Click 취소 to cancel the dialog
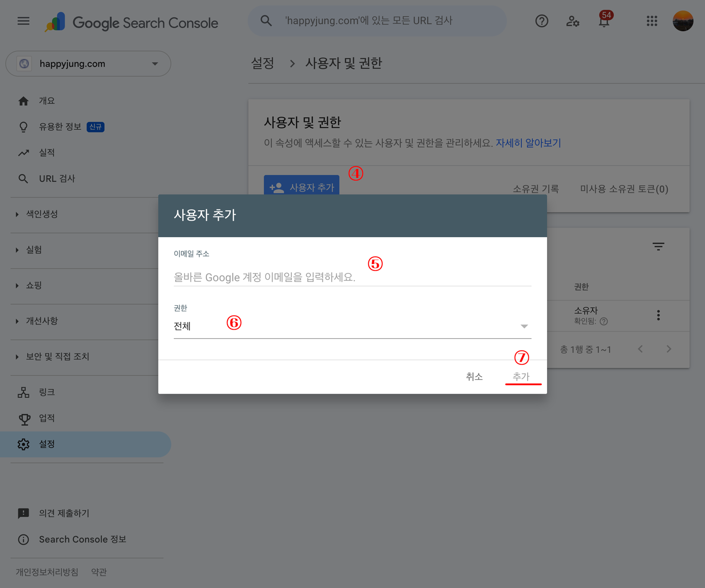The width and height of the screenshot is (705, 588). (x=474, y=377)
